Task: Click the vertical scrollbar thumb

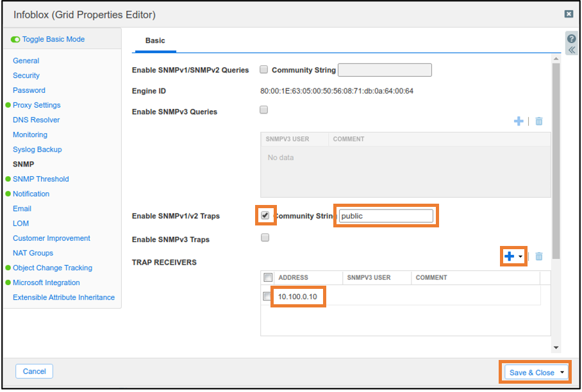Action: point(556,161)
